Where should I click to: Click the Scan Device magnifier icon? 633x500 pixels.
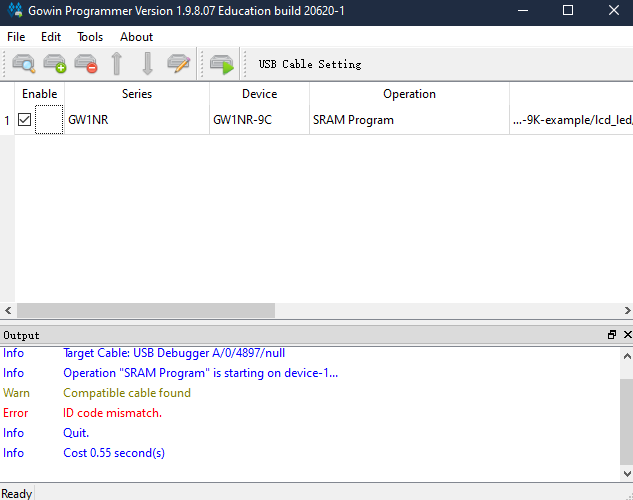point(23,64)
